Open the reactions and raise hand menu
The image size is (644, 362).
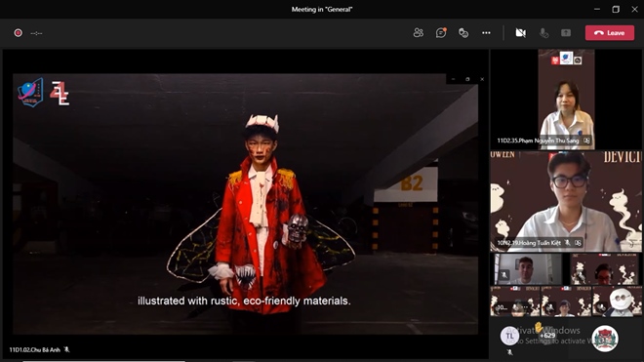[463, 33]
